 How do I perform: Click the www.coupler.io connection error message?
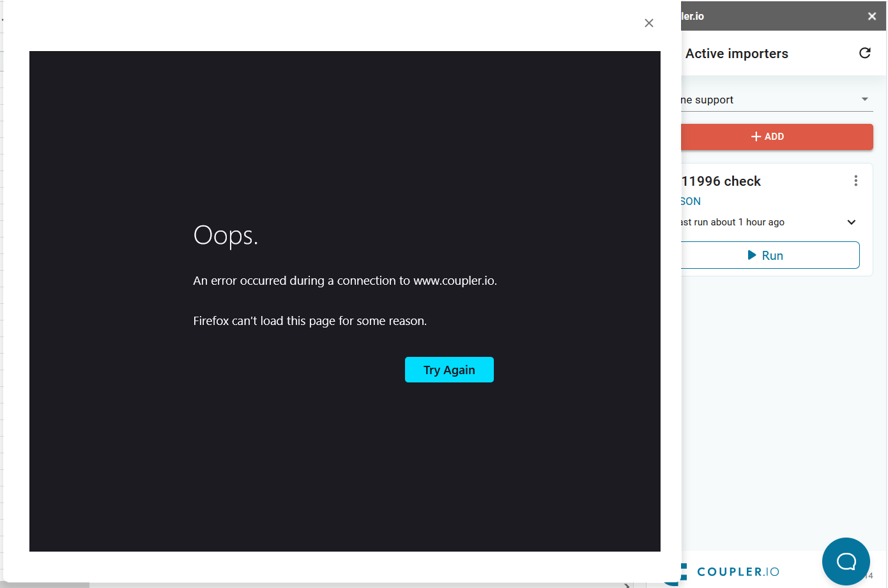[x=345, y=281]
